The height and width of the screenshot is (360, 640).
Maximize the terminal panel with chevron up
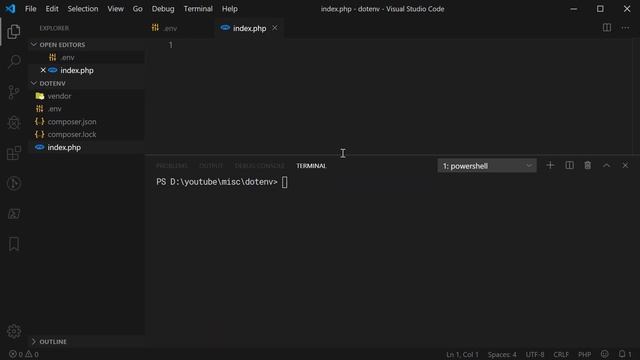pos(607,165)
